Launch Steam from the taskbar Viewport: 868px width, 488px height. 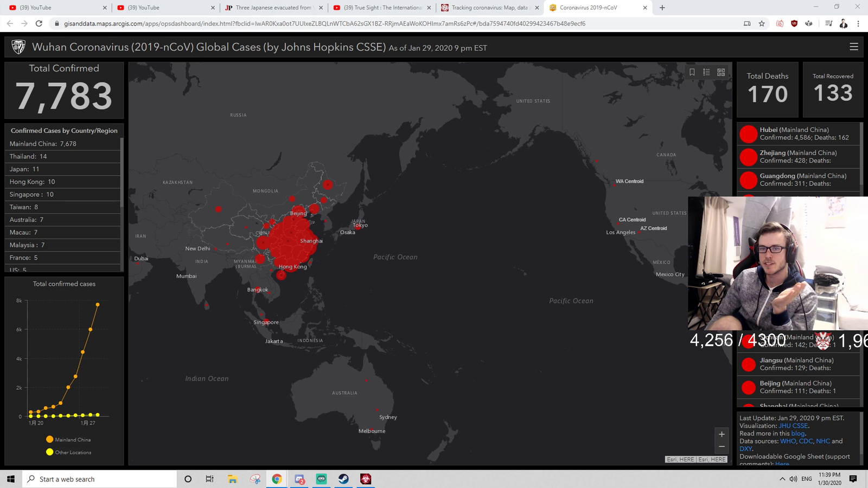343,479
